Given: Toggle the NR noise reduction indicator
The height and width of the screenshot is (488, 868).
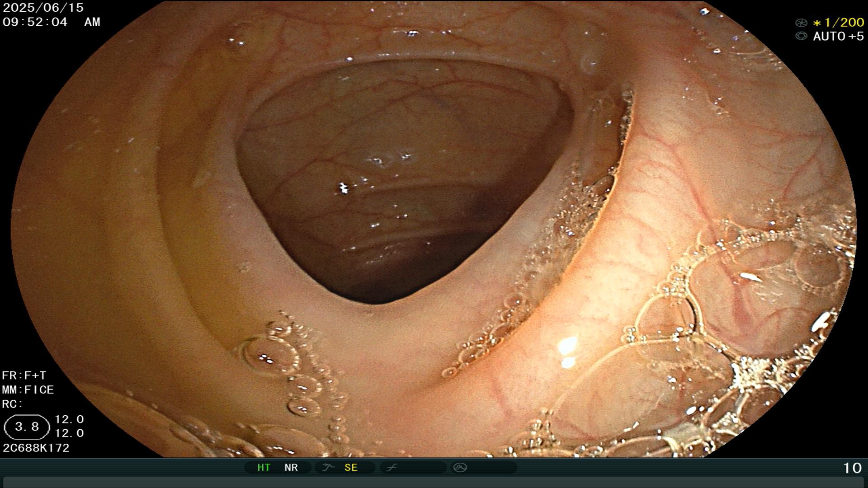Looking at the screenshot, I should tap(291, 468).
